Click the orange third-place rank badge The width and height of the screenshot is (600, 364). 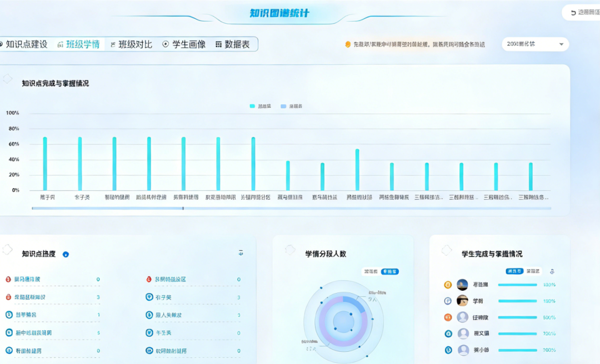pyautogui.click(x=448, y=317)
